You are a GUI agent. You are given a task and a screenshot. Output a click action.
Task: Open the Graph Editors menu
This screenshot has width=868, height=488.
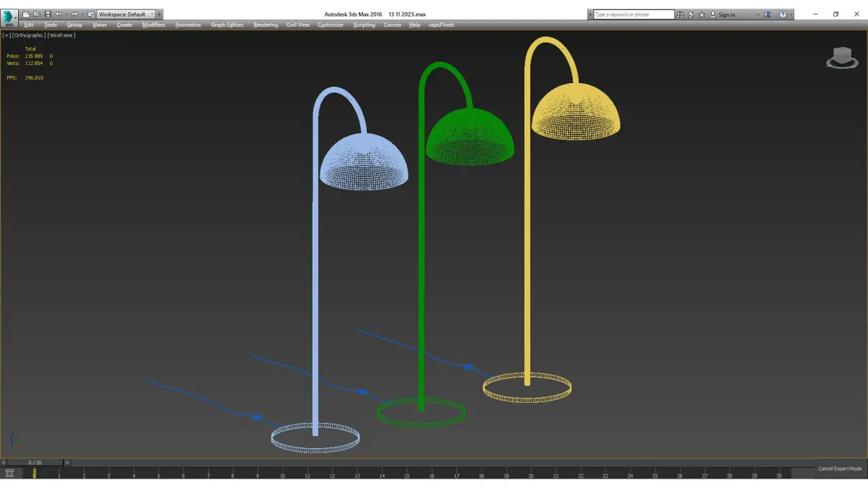click(227, 25)
